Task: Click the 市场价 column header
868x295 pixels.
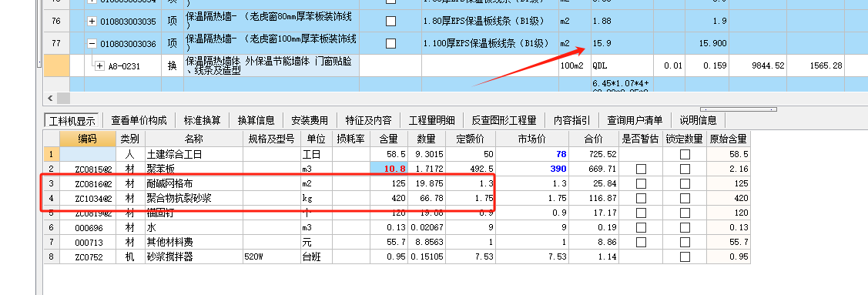Action: click(531, 139)
